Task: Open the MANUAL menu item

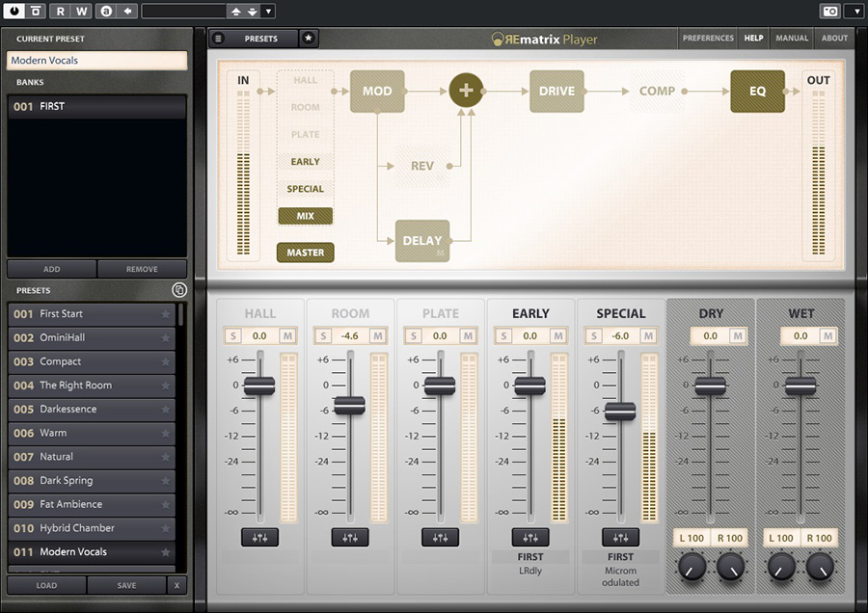Action: point(792,39)
